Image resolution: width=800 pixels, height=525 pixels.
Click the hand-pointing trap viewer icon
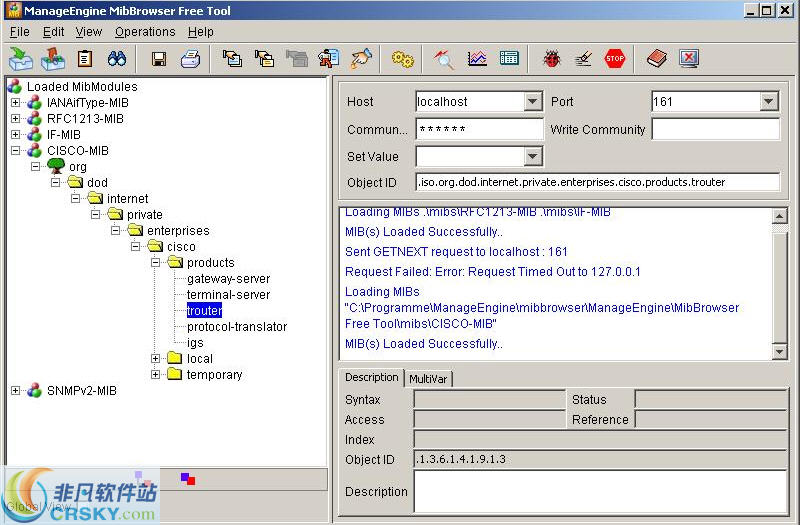[x=361, y=59]
